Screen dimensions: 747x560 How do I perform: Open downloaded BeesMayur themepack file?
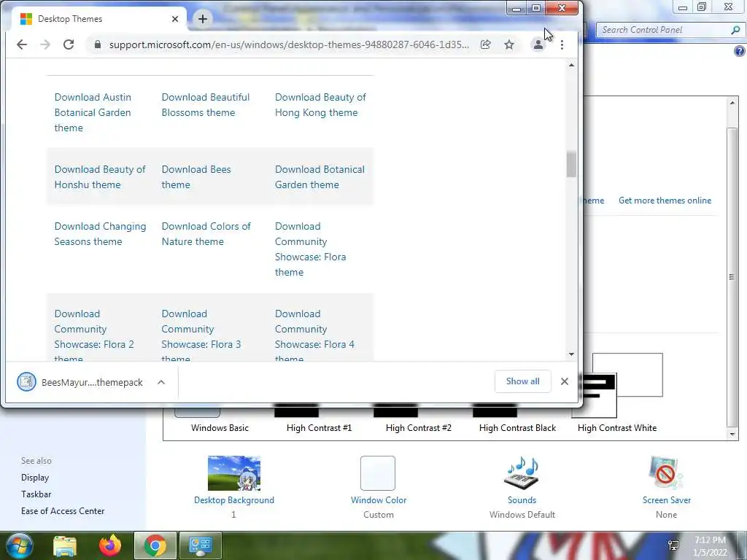coord(80,382)
